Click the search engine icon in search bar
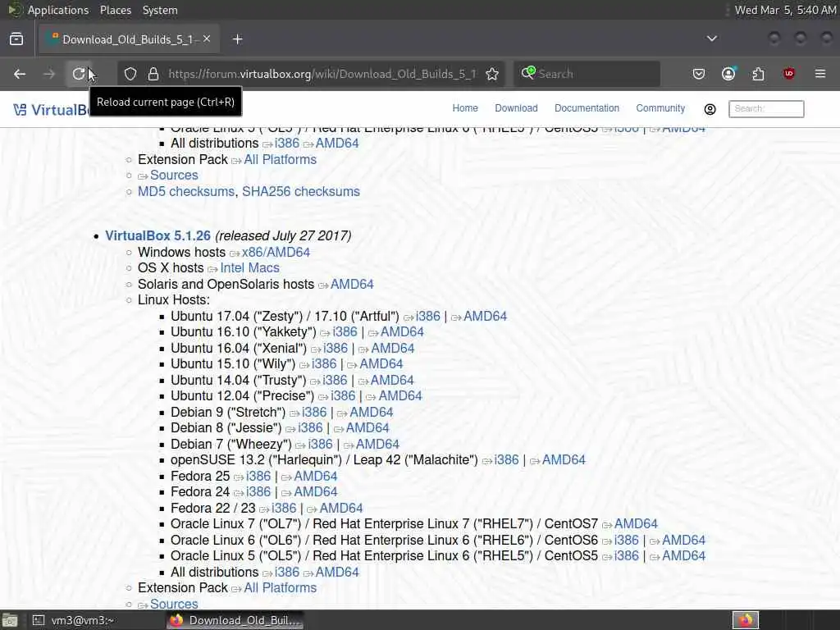840x630 pixels. (x=528, y=73)
